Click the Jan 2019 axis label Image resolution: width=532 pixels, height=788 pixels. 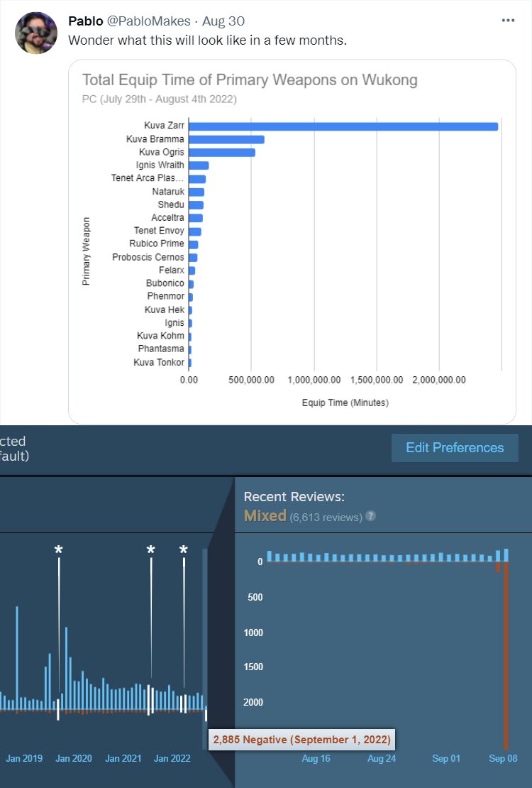pos(24,758)
